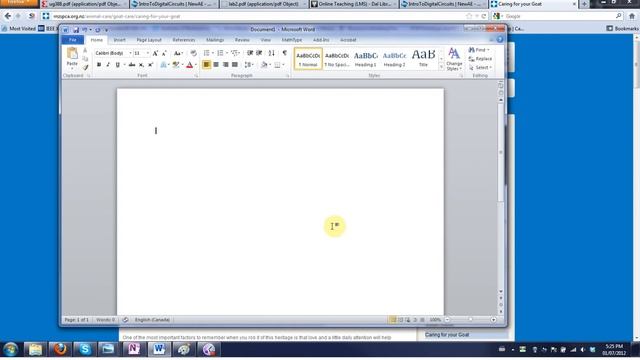Click the Undo icon in Quick Access Toolbar
This screenshot has height=360, width=640.
point(85,30)
